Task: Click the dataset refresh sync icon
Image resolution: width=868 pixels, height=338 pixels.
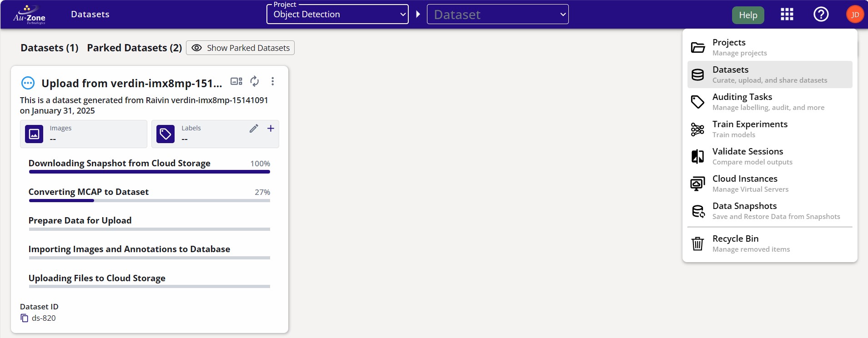Action: click(255, 81)
